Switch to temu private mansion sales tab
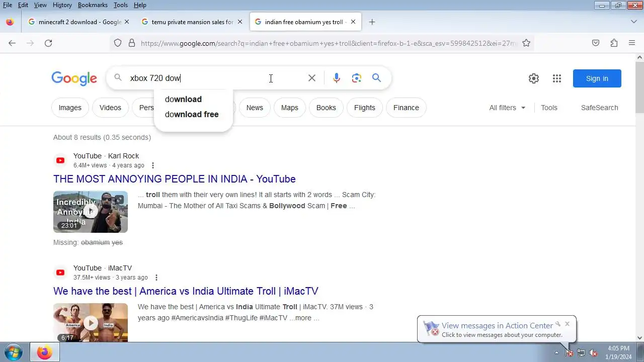 pyautogui.click(x=192, y=22)
